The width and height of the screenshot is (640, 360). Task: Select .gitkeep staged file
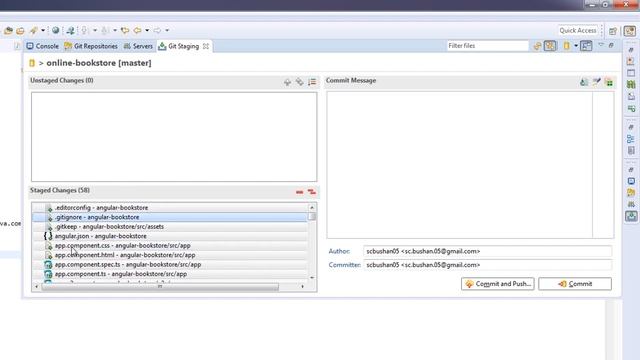pos(170,227)
